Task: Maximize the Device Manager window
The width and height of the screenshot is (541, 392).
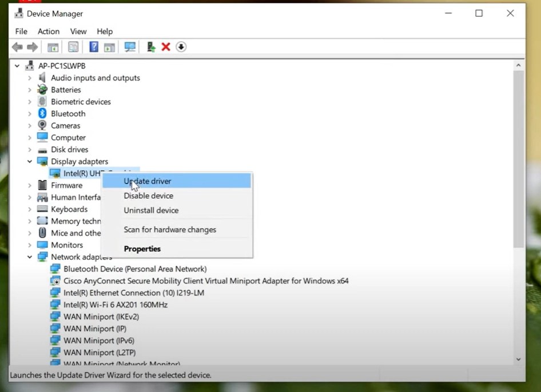Action: coord(479,13)
